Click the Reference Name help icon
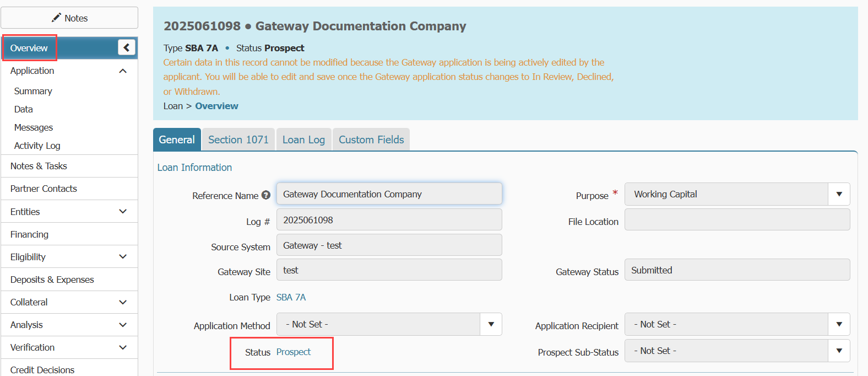This screenshot has width=868, height=376. click(x=266, y=195)
